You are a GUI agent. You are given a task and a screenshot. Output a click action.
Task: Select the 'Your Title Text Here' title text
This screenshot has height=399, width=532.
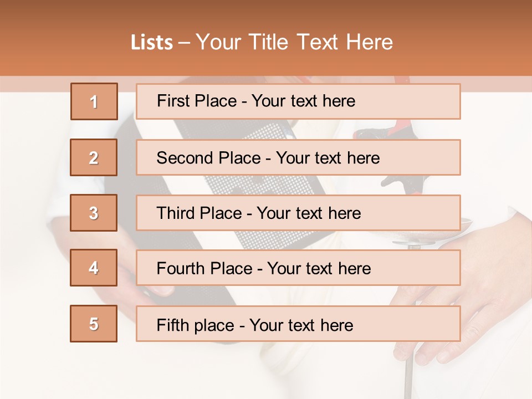[x=294, y=43]
